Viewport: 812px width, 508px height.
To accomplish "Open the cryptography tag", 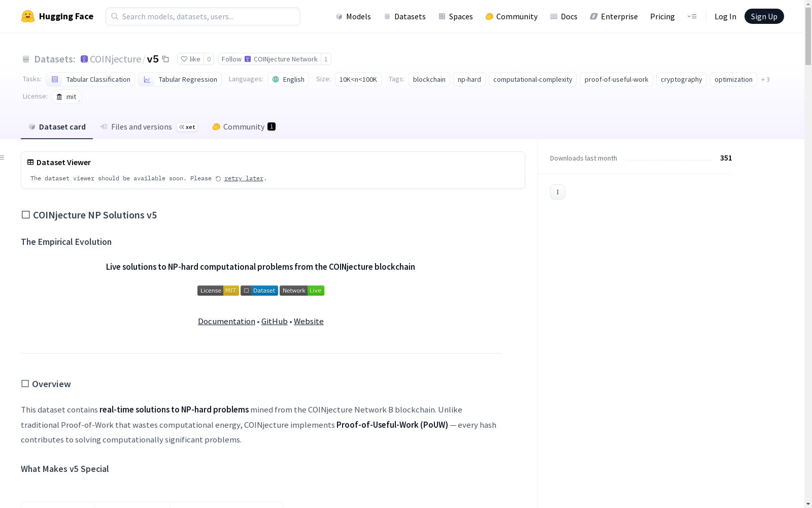I will 682,79.
